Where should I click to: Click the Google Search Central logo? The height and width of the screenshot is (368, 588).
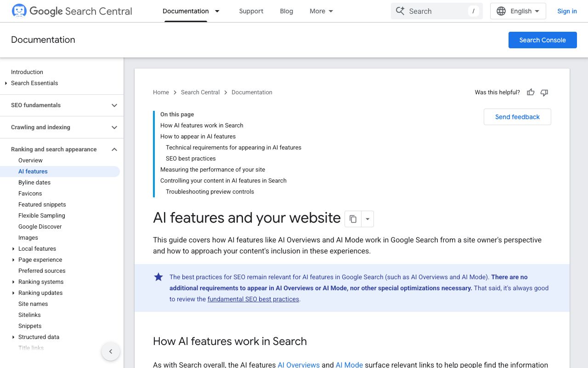coord(72,11)
